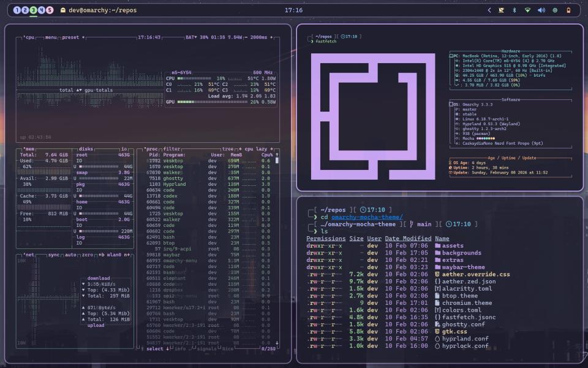Click the braces icon beside fastfetch.jsonc
588x368 pixels.
pyautogui.click(x=437, y=317)
